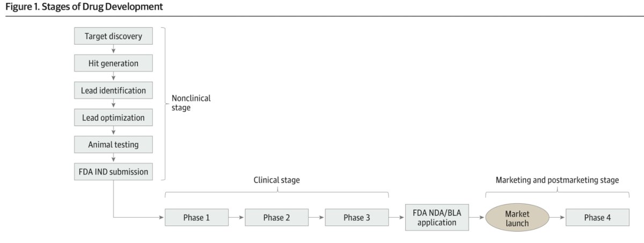This screenshot has width=644, height=243.
Task: Click arrow below Target discovery box
Action: click(113, 49)
